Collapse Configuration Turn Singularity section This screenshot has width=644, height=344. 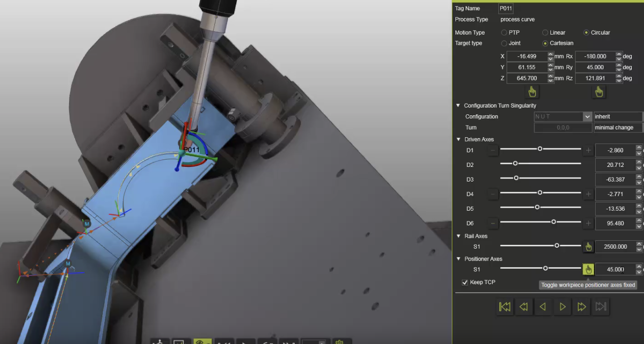click(x=458, y=105)
